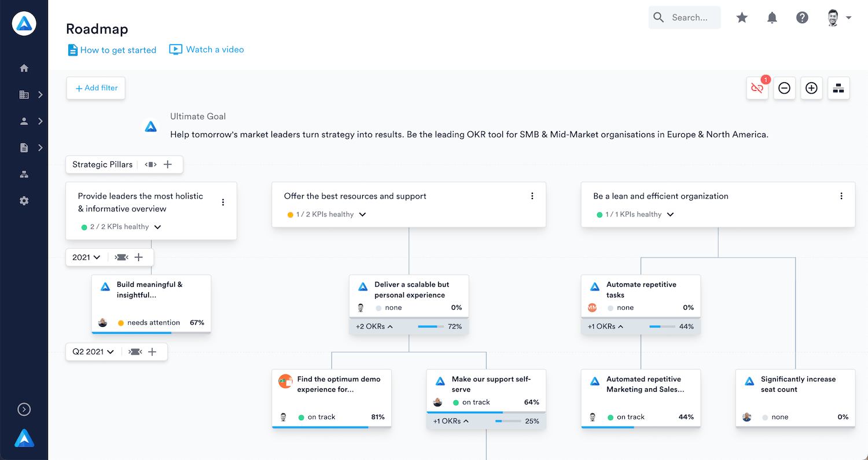Image resolution: width=868 pixels, height=460 pixels.
Task: Open the settings gear in the sidebar
Action: point(24,201)
